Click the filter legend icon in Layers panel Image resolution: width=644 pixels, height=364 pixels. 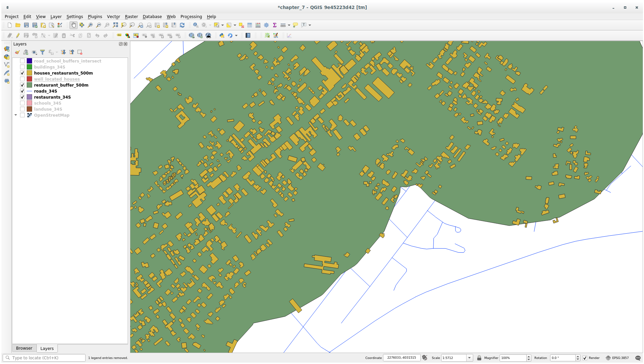42,52
